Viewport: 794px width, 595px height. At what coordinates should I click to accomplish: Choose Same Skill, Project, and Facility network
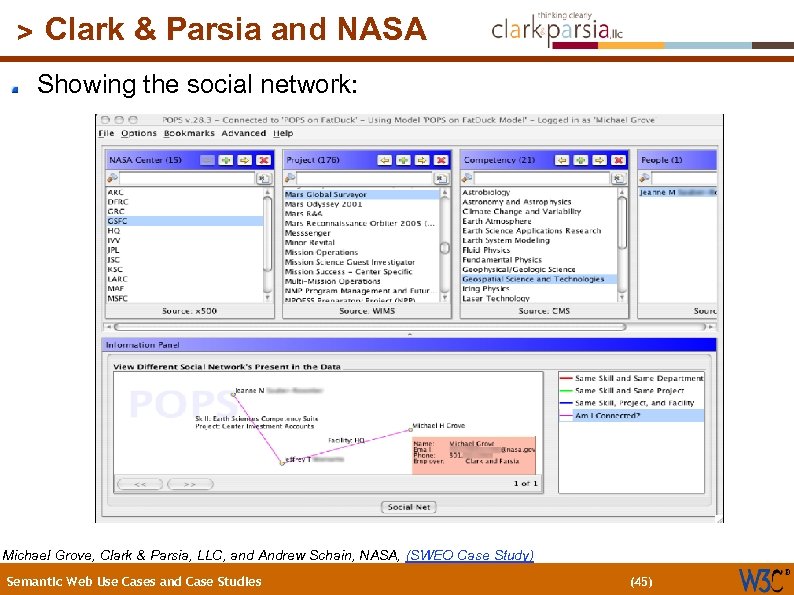coord(631,403)
